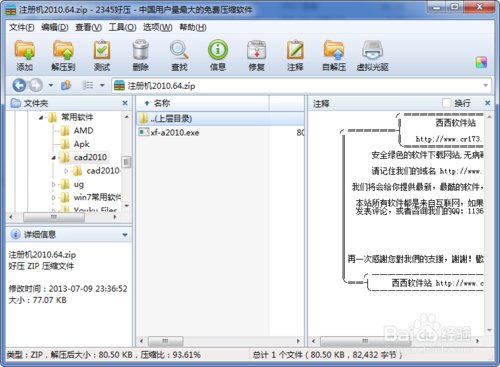Click the xf-a2010.exe file icon
Image resolution: width=500 pixels, height=367 pixels.
coord(144,132)
